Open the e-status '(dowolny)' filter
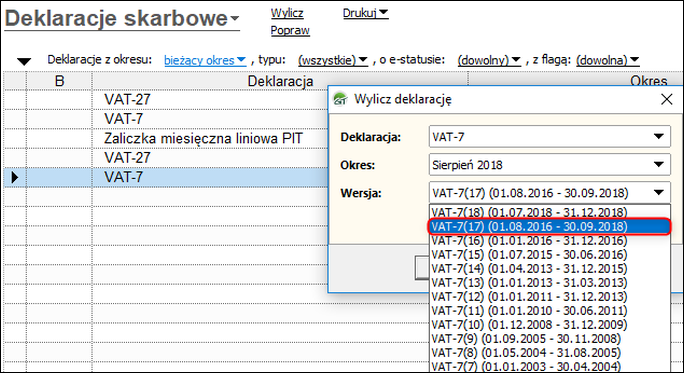Image resolution: width=684 pixels, height=373 pixels. pyautogui.click(x=489, y=60)
